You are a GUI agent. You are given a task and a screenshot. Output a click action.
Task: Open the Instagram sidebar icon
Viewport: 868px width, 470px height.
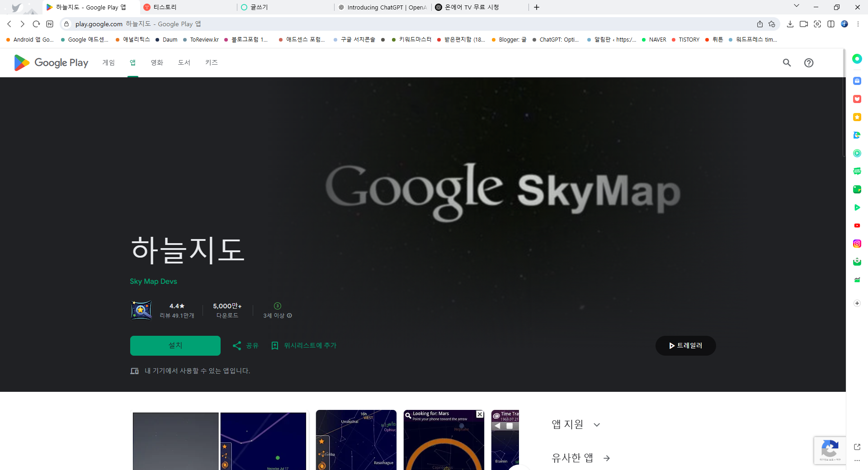click(x=857, y=244)
